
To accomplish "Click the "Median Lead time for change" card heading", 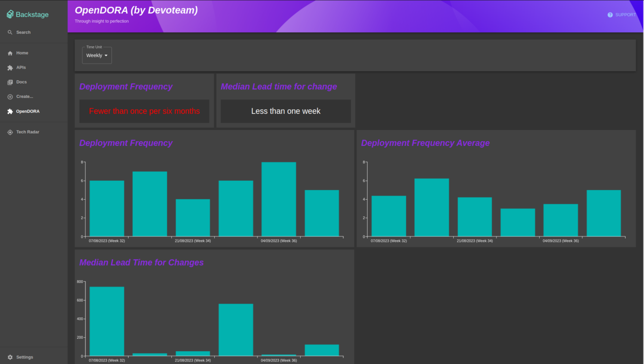I will coord(279,86).
